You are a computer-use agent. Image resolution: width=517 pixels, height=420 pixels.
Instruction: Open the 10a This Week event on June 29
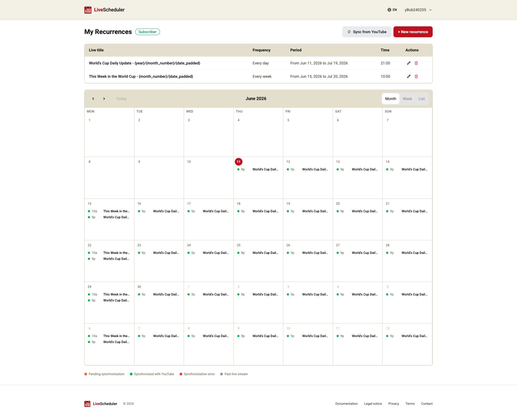tap(109, 294)
